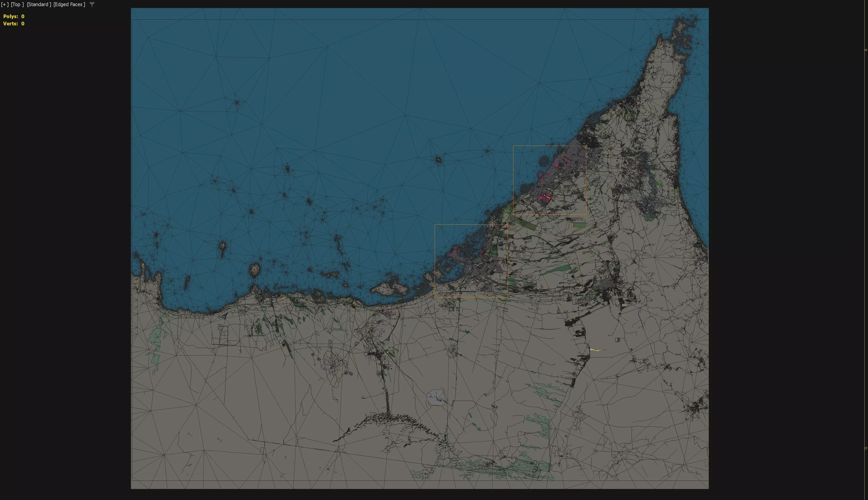Click the rectangular outline in the western desert
Image resolution: width=868 pixels, height=500 pixels.
tap(220, 334)
